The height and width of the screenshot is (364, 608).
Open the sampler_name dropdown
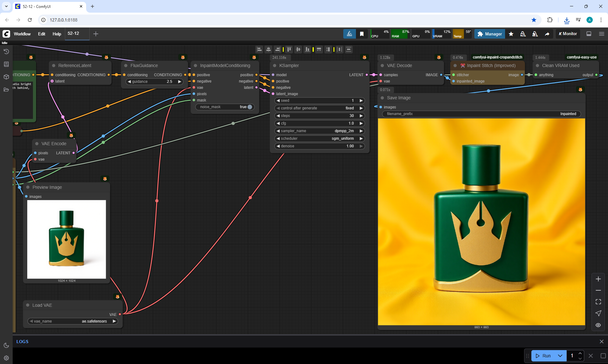pos(319,131)
